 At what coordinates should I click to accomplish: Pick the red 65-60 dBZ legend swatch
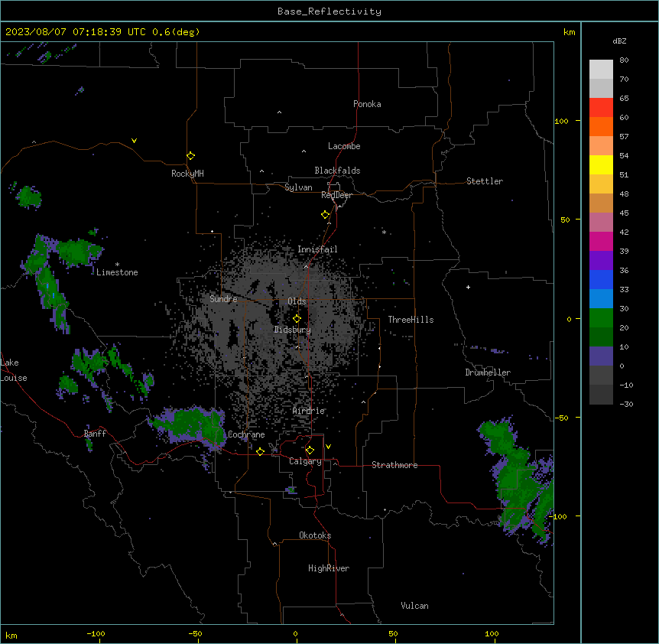coord(601,107)
